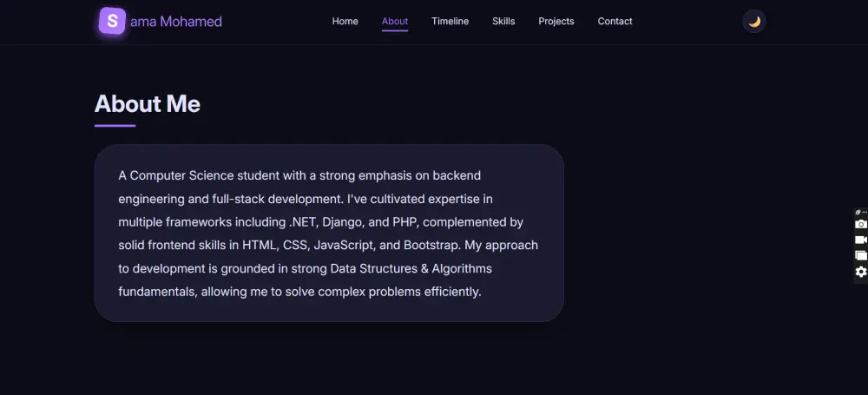Jump to the Contact section
The height and width of the screenshot is (395, 868).
615,22
